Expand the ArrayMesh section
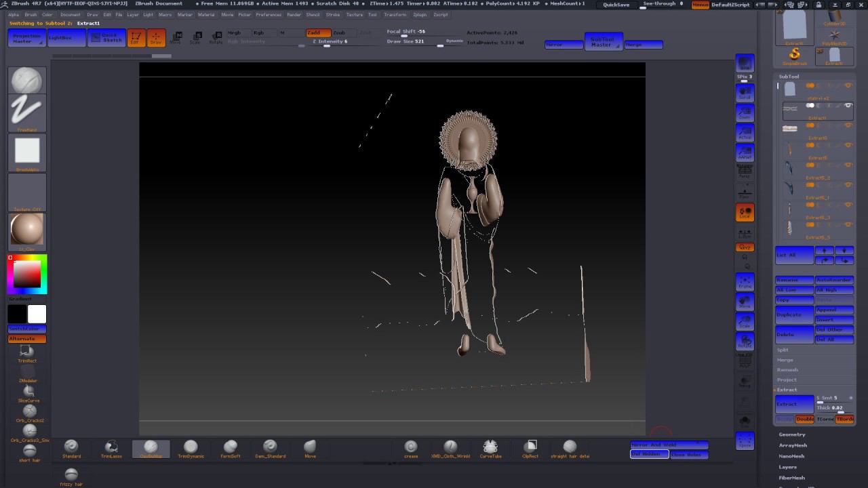Image resolution: width=868 pixels, height=488 pixels. click(x=793, y=445)
